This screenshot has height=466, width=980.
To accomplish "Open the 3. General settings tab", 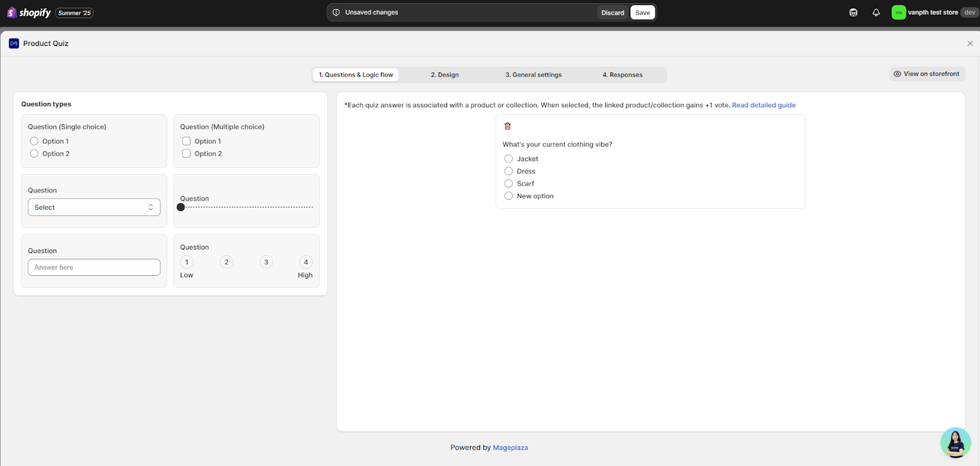I will [x=533, y=75].
